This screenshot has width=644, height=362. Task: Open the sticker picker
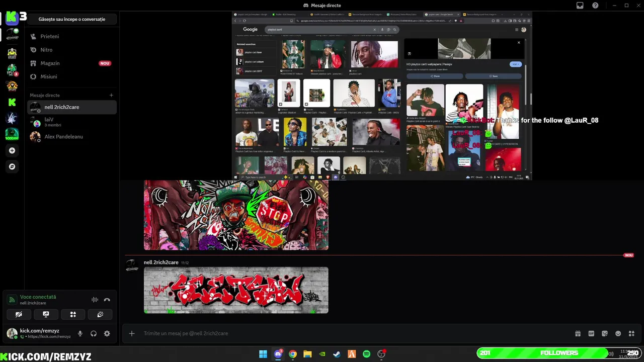(x=605, y=333)
